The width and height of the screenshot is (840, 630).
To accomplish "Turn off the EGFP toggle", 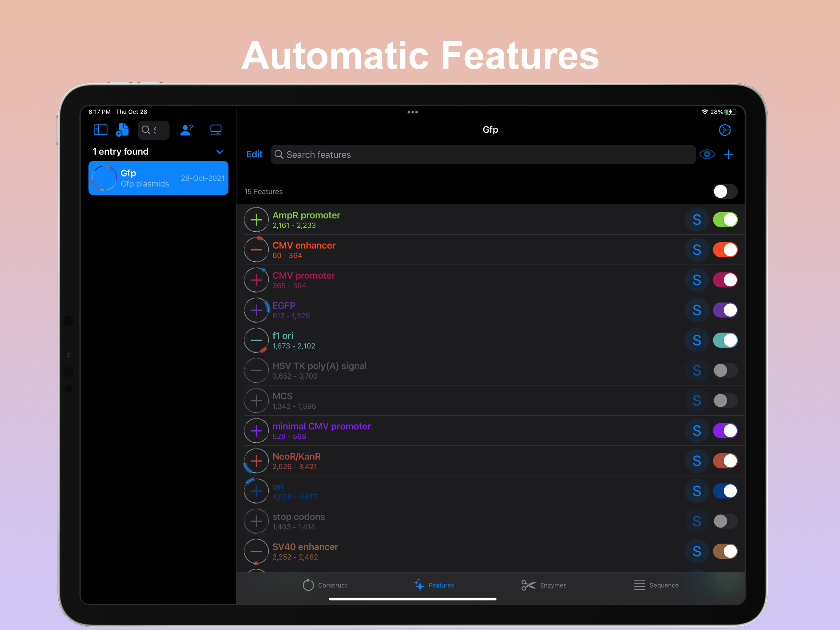I will tap(725, 310).
